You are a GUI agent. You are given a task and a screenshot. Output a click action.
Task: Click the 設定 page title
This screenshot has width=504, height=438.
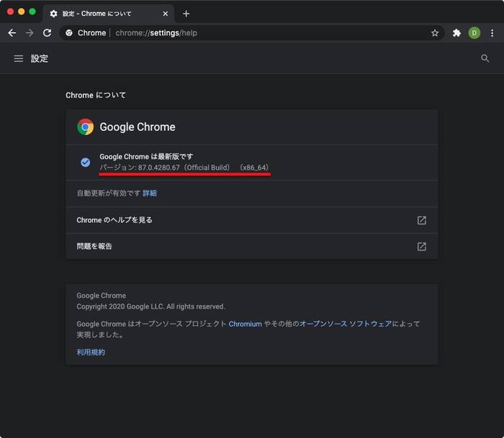coord(40,58)
